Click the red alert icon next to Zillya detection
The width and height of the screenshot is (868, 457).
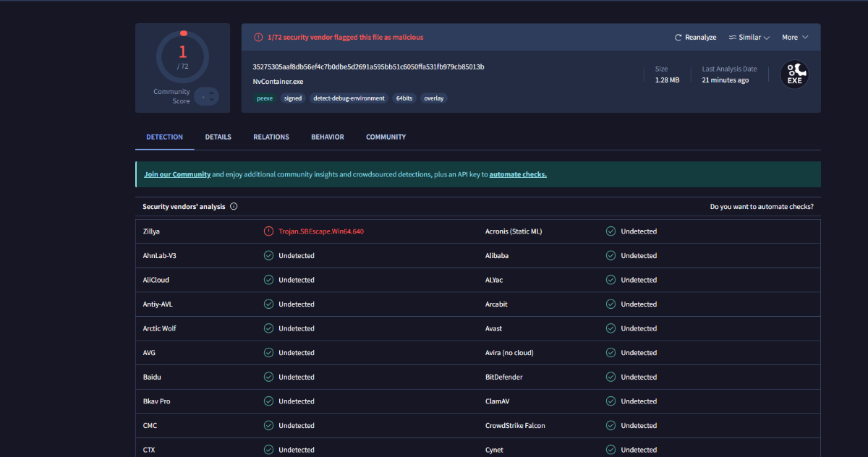point(268,231)
